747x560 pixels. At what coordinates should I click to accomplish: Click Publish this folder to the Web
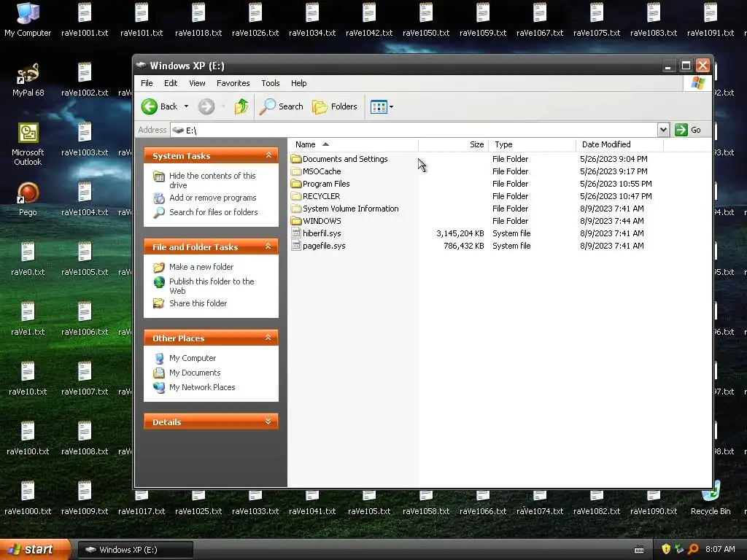click(x=212, y=286)
